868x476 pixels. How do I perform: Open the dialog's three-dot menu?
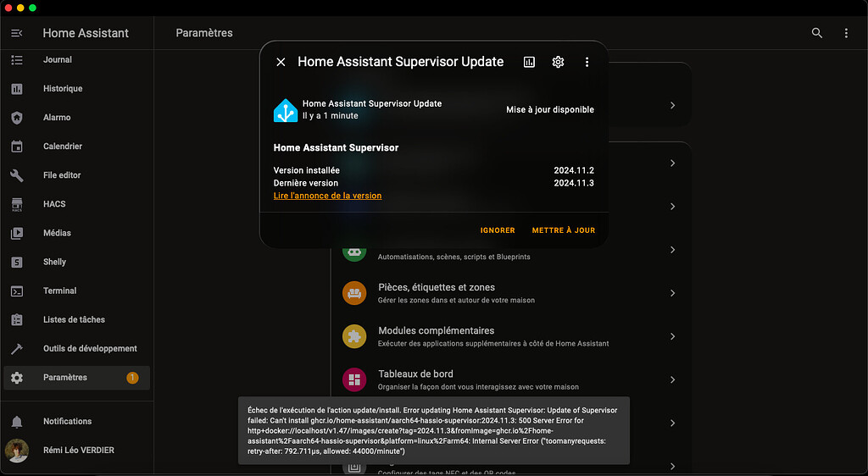587,62
